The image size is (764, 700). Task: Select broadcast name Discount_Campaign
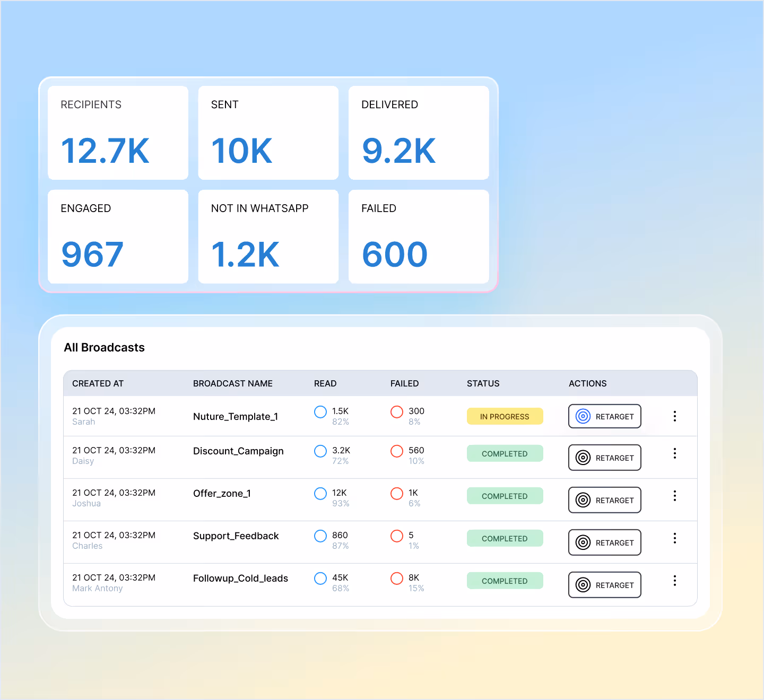click(x=238, y=451)
